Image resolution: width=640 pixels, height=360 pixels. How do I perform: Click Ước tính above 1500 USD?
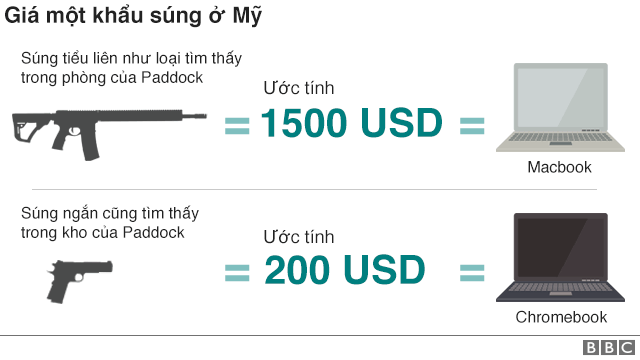(x=299, y=88)
